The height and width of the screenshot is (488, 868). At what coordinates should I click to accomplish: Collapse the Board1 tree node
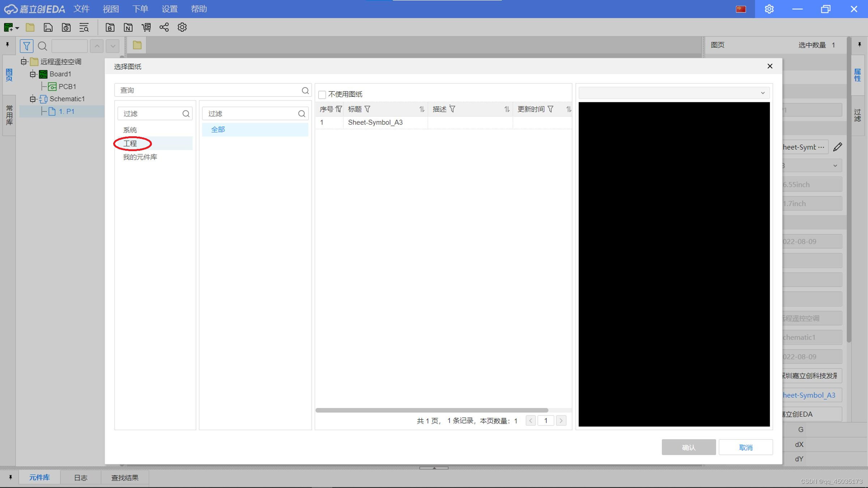(33, 74)
